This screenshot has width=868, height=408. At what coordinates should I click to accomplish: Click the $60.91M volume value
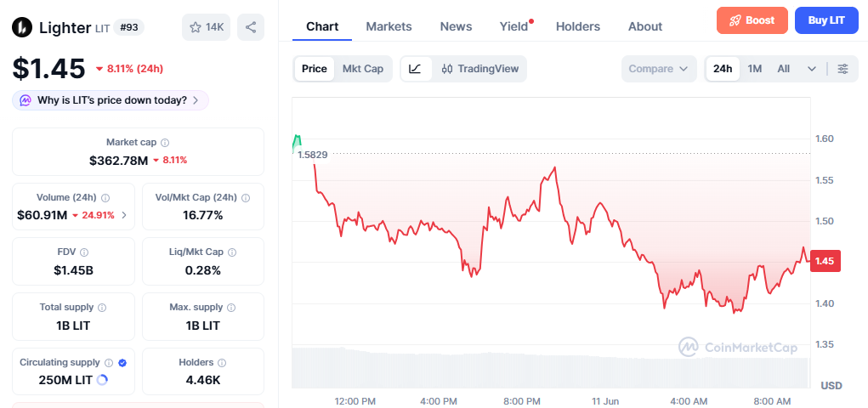pos(42,215)
